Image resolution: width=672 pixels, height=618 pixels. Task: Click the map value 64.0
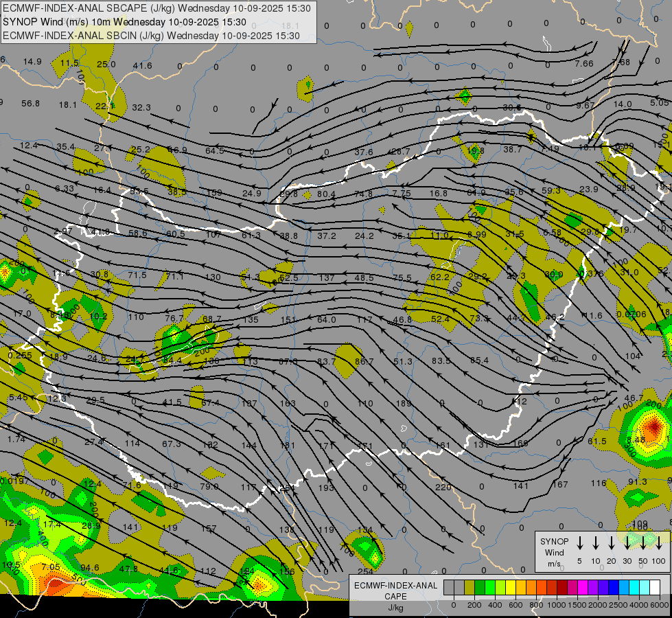[327, 319]
